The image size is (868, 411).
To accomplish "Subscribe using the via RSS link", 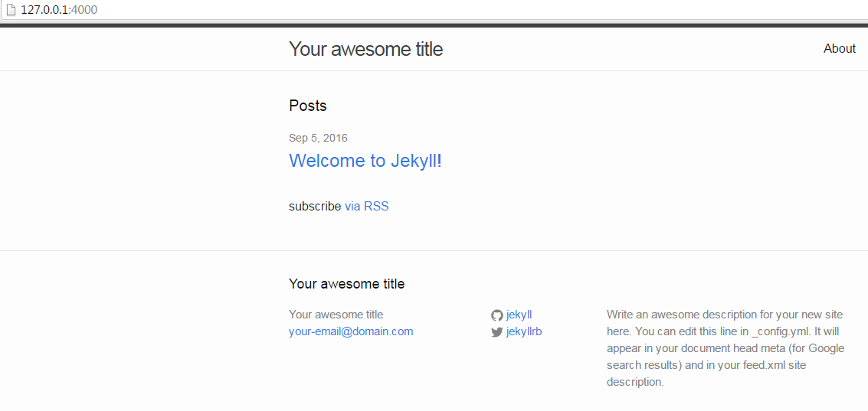I will [366, 206].
